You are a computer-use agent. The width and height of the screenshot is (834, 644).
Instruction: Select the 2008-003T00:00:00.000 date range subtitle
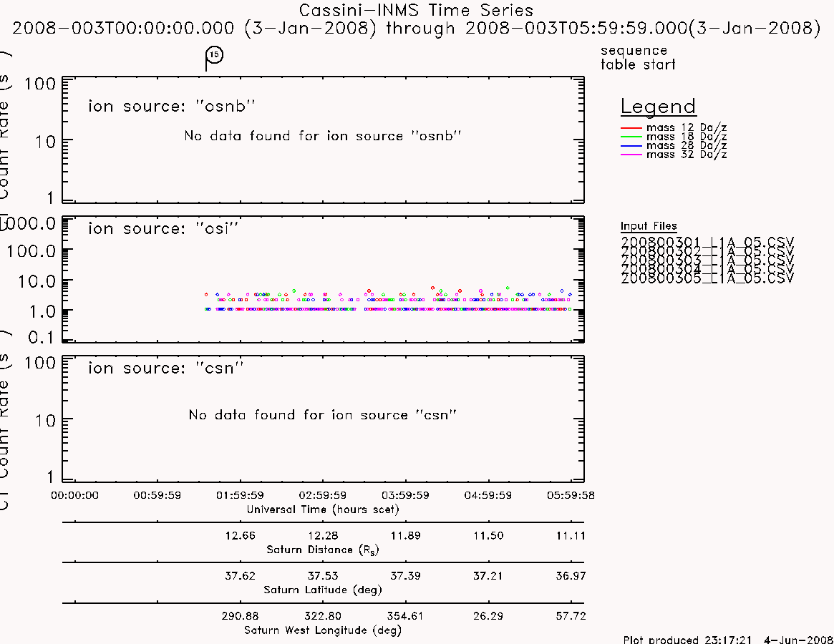pyautogui.click(x=417, y=28)
